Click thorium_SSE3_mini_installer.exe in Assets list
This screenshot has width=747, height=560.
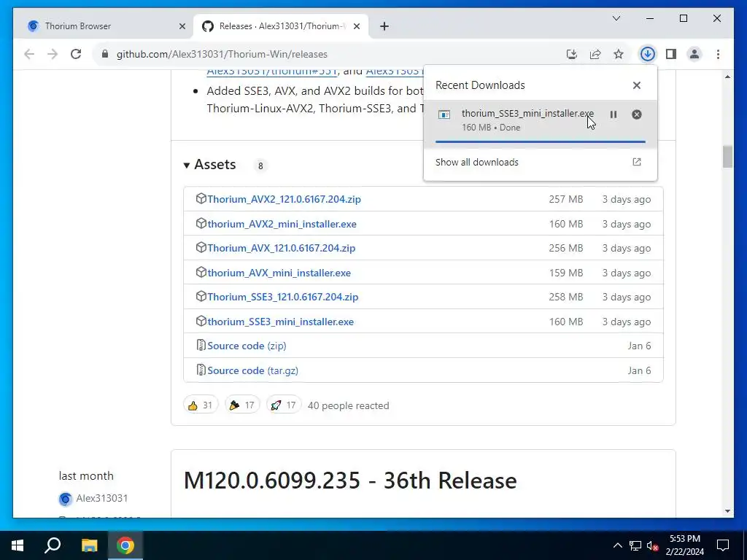pyautogui.click(x=281, y=322)
